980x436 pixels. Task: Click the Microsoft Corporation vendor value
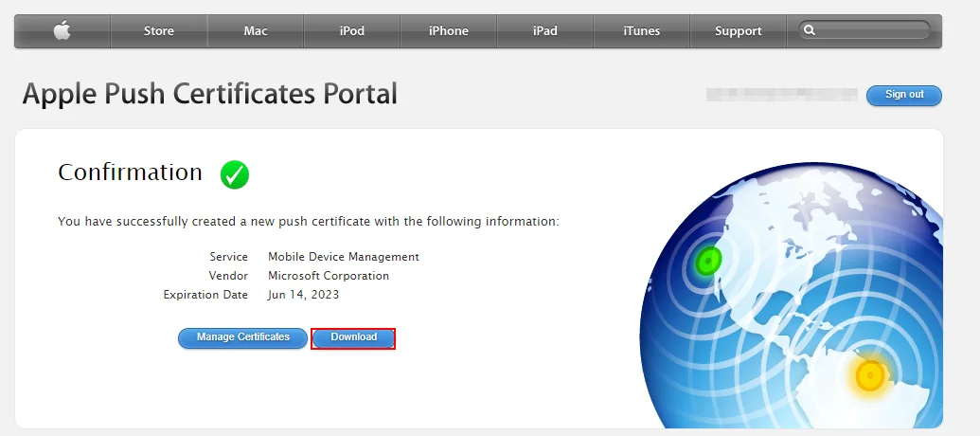pos(329,275)
